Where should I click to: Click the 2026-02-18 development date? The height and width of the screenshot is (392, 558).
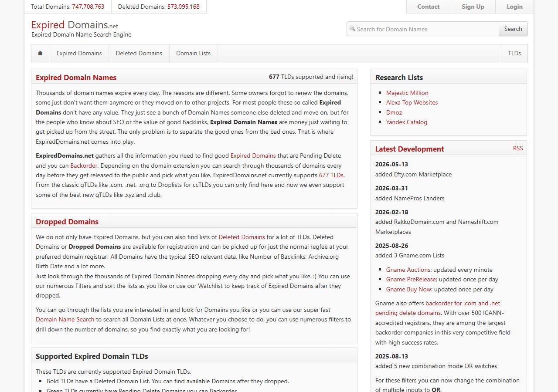pyautogui.click(x=392, y=212)
